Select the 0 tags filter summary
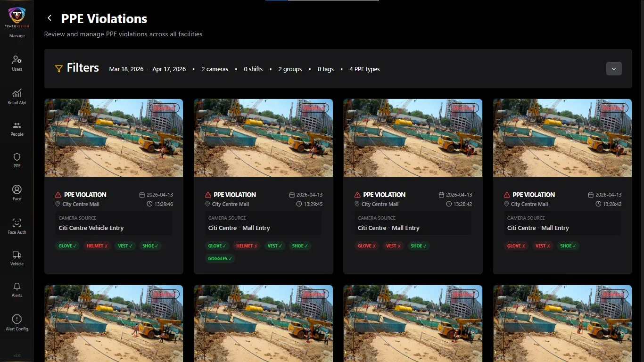The height and width of the screenshot is (362, 644). 326,69
